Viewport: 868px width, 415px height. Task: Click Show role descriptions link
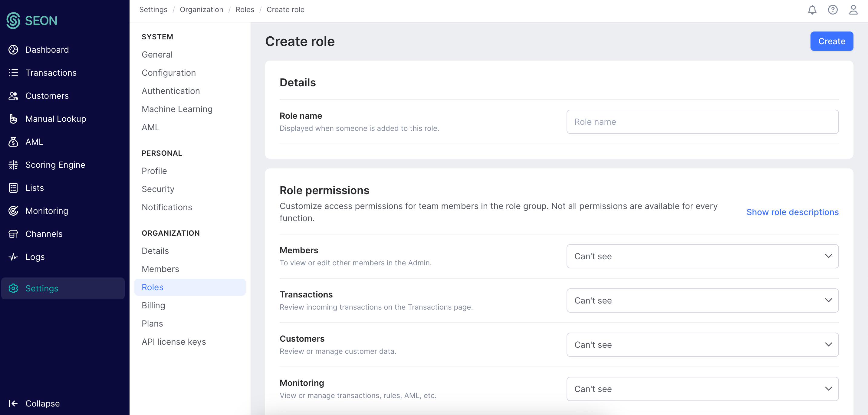coord(792,212)
